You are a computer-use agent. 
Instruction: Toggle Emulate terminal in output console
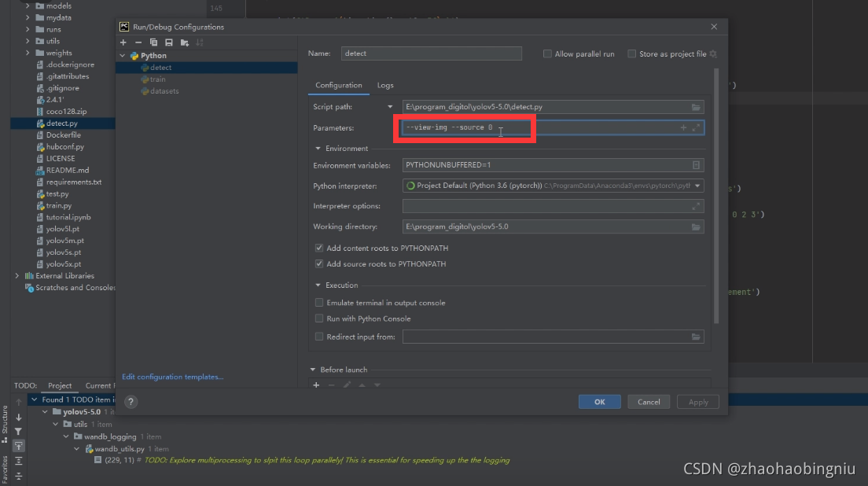pos(319,303)
